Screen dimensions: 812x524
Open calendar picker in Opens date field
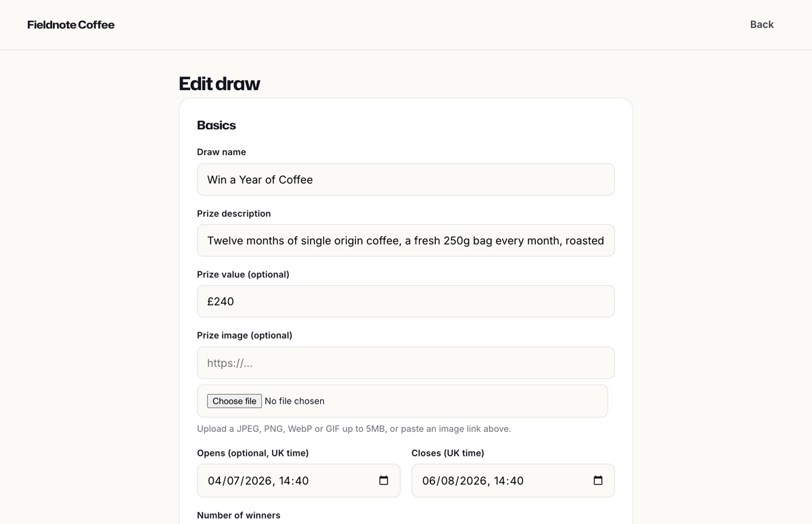(x=384, y=481)
